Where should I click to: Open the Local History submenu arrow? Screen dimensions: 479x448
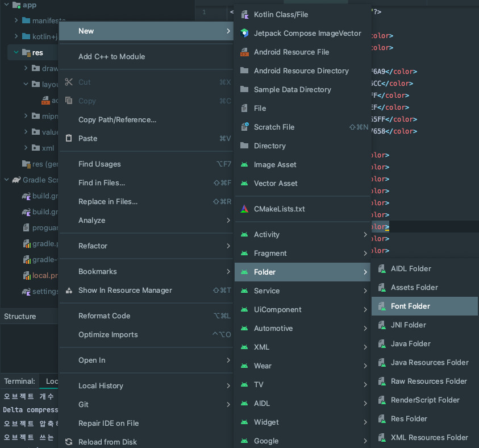(x=228, y=385)
